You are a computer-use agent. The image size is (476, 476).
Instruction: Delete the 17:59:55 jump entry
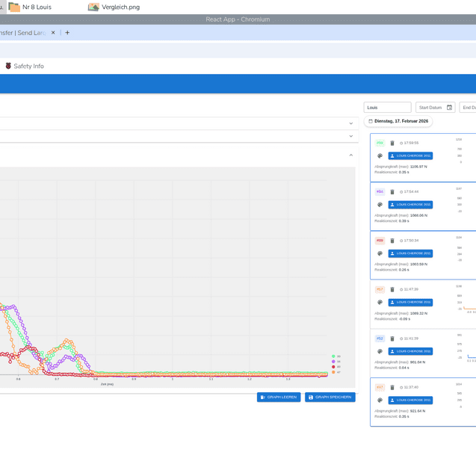click(x=392, y=143)
